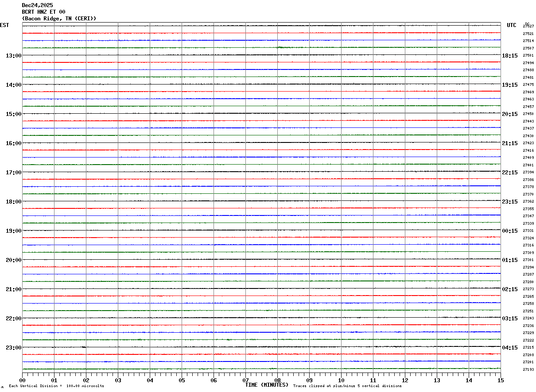Click the DC offset value '27331'
Viewport: 536px width, 392px height.
[528, 231]
